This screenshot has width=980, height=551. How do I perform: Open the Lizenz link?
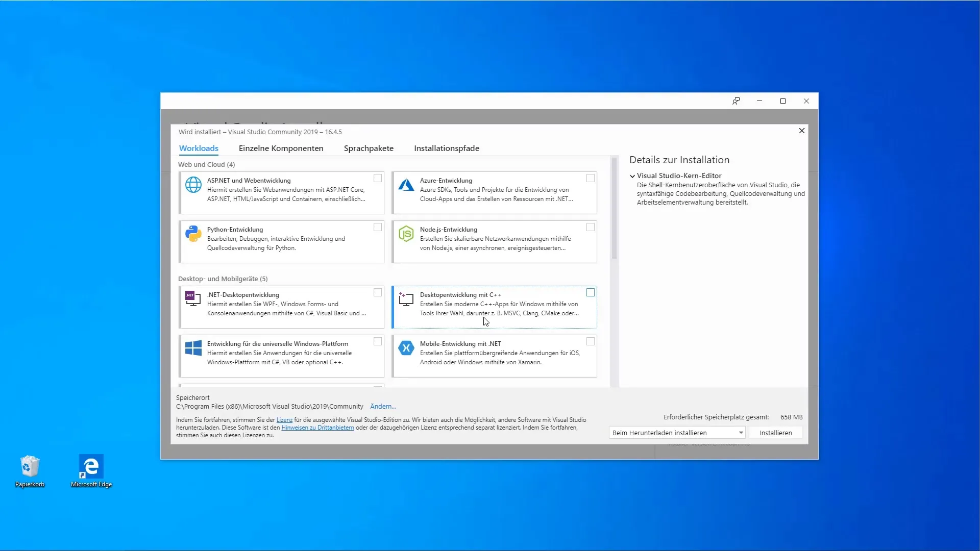[284, 420]
